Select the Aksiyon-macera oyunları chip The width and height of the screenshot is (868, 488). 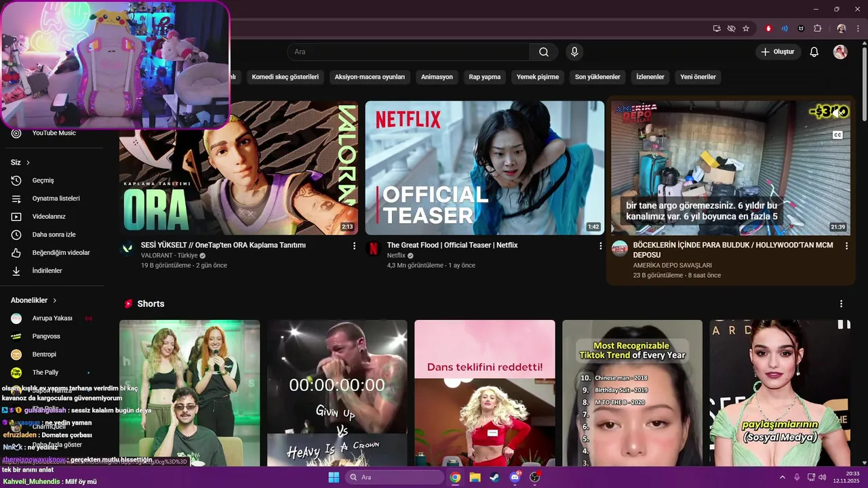click(x=370, y=77)
